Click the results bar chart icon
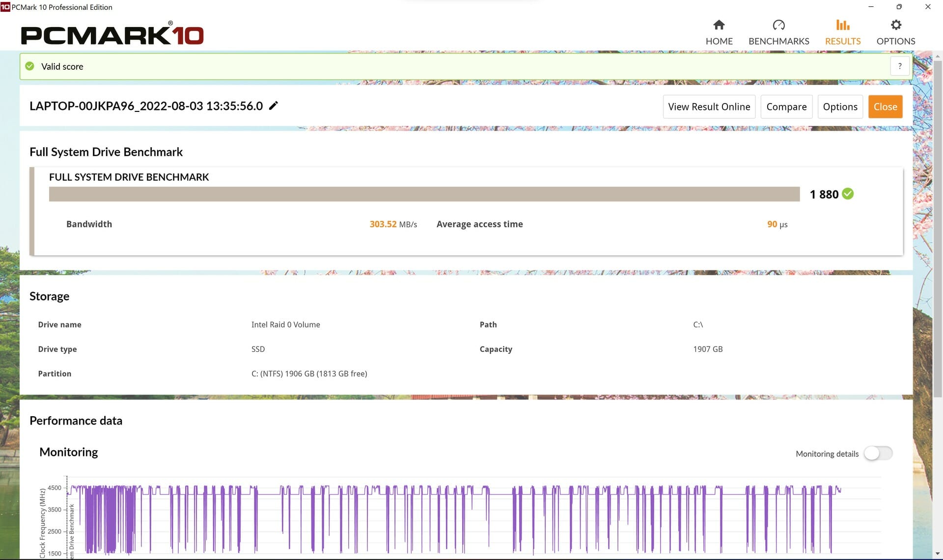The width and height of the screenshot is (943, 560). tap(843, 25)
